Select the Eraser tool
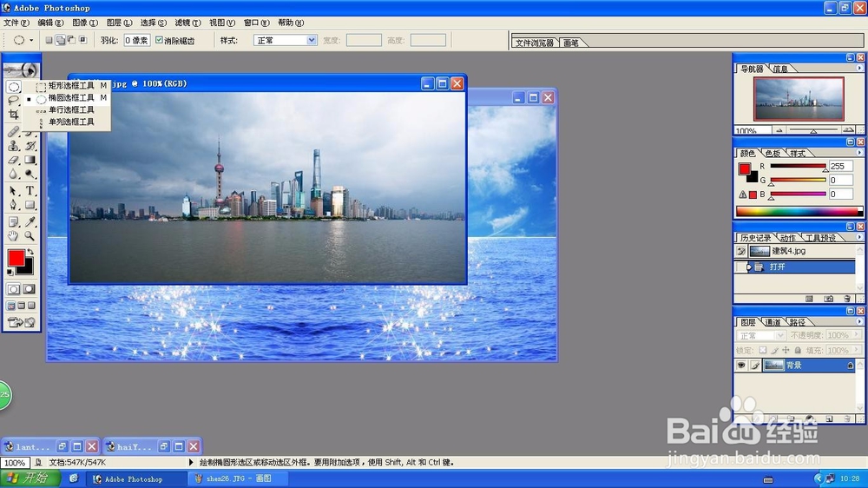Screen dimensions: 868x488 tap(14, 160)
